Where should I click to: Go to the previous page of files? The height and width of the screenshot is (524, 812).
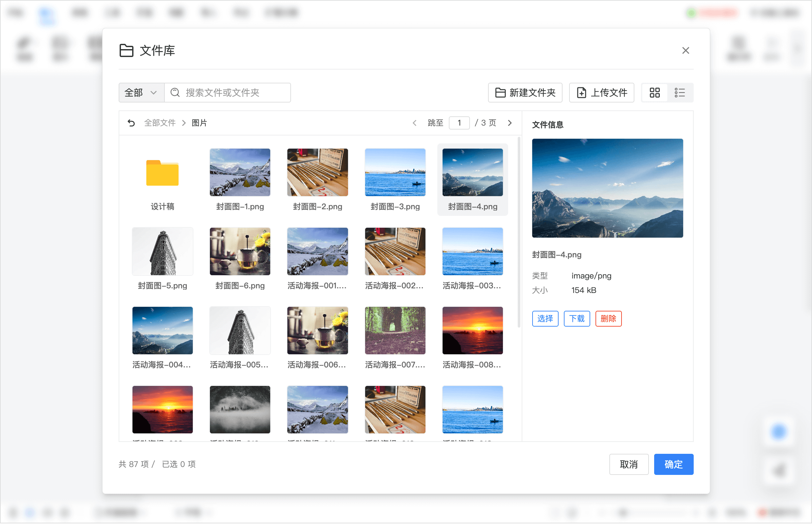coord(414,123)
